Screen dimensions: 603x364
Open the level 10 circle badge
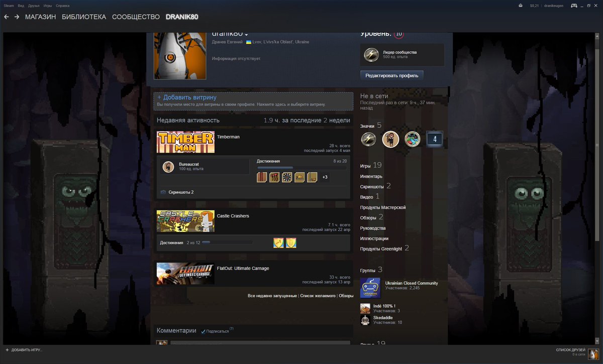pos(399,34)
